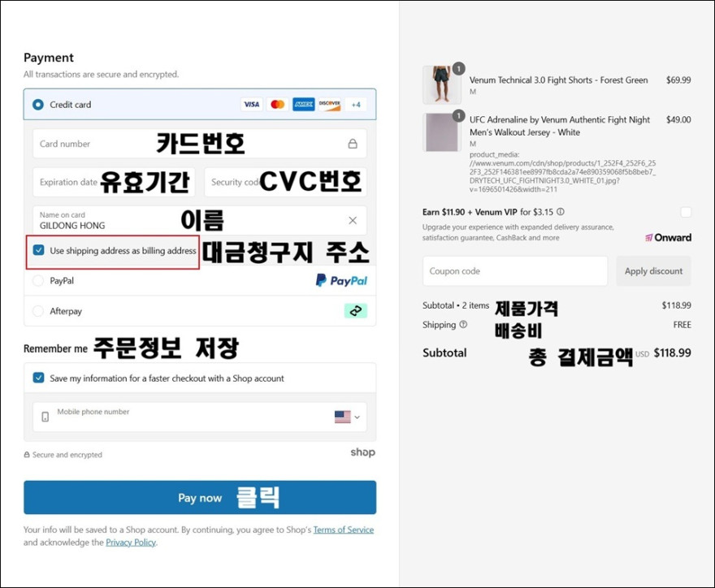Click the Shop logo
The height and width of the screenshot is (588, 715).
click(x=363, y=452)
